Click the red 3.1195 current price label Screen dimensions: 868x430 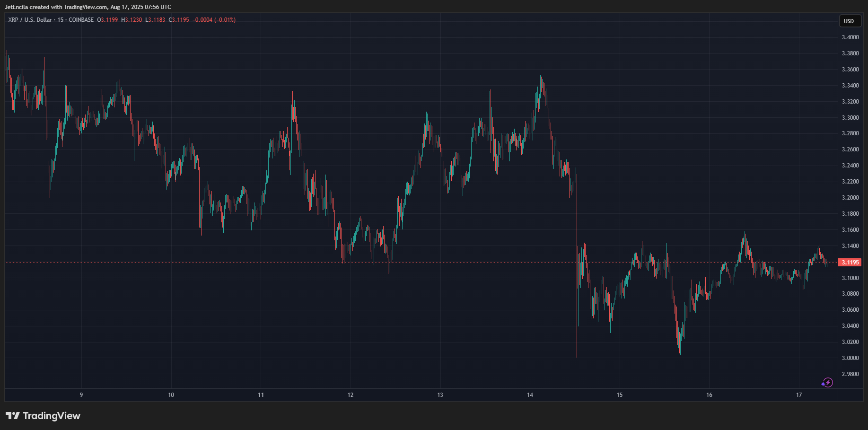point(850,262)
